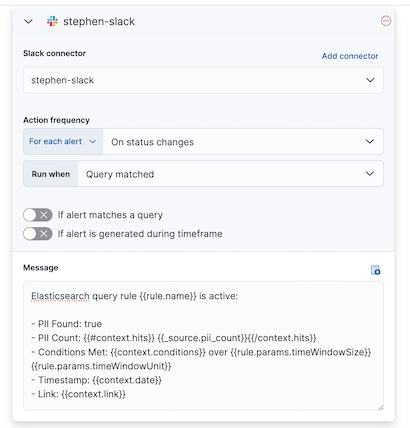Screen dimensions: 410x428
Task: Enable the If alert matches a query toggle
Action: (38, 215)
